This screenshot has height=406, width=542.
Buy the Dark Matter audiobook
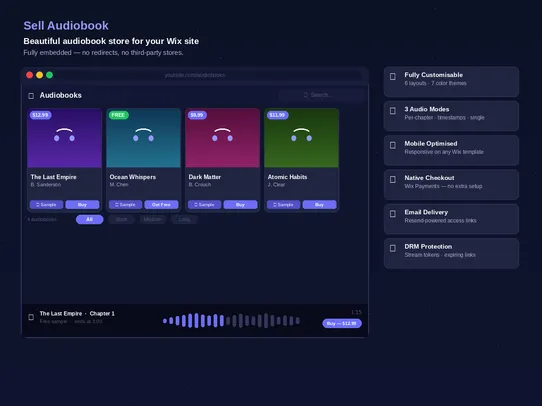pyautogui.click(x=240, y=205)
